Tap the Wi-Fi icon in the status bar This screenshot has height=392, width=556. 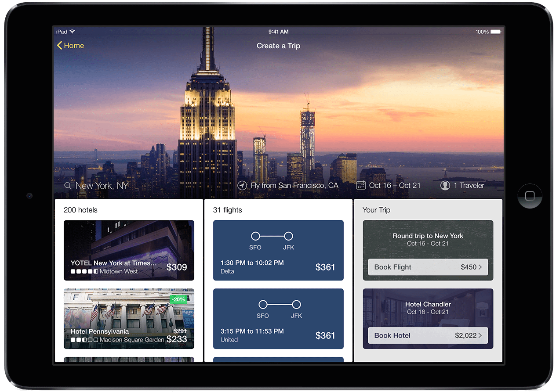[72, 31]
